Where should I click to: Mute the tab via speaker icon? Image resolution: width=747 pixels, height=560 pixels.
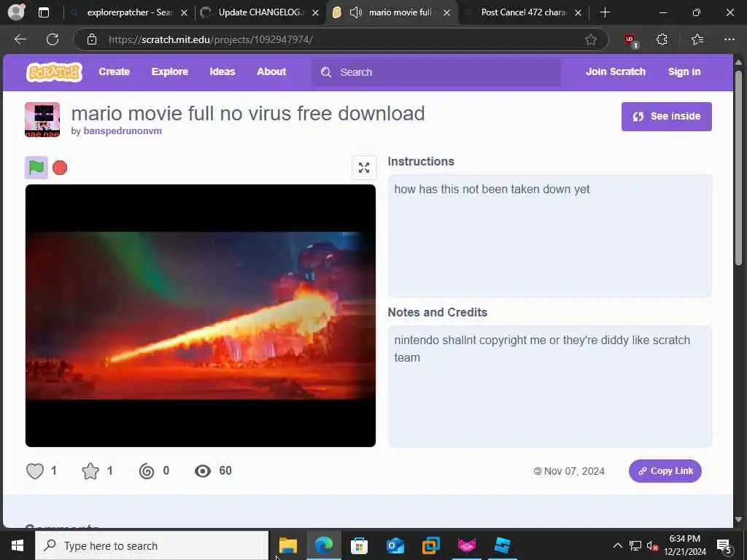point(356,12)
